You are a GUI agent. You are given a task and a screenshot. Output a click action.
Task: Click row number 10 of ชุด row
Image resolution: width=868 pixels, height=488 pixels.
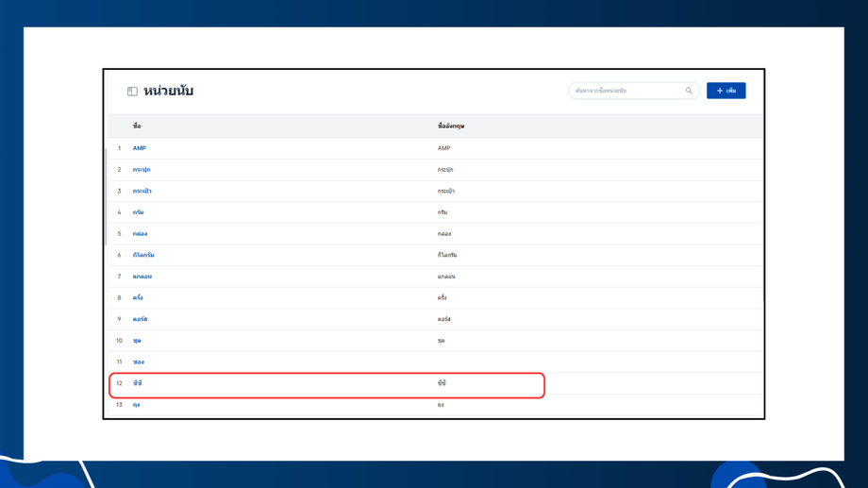119,341
